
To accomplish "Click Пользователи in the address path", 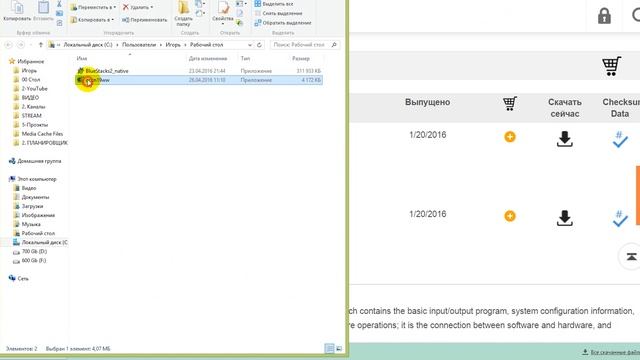I will click(139, 45).
